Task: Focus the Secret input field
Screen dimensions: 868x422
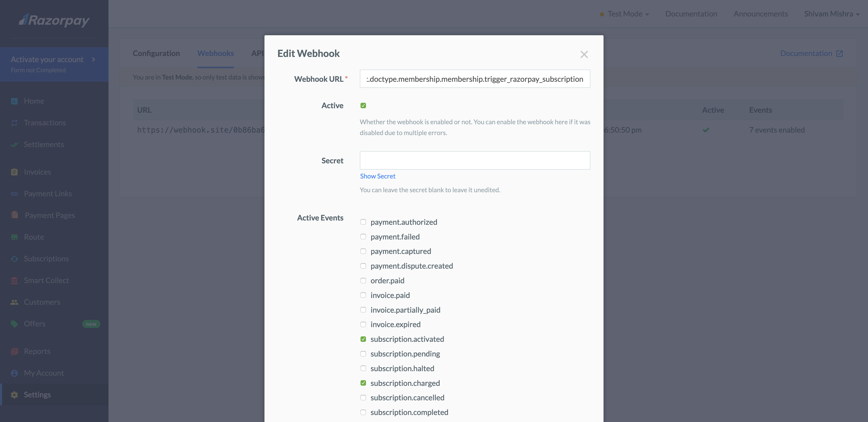Action: [474, 160]
